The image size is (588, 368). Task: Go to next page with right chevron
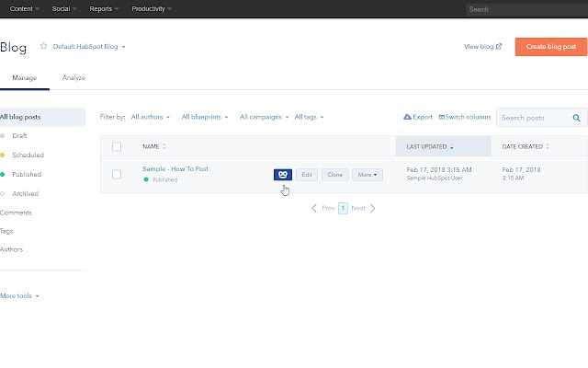[x=372, y=208]
